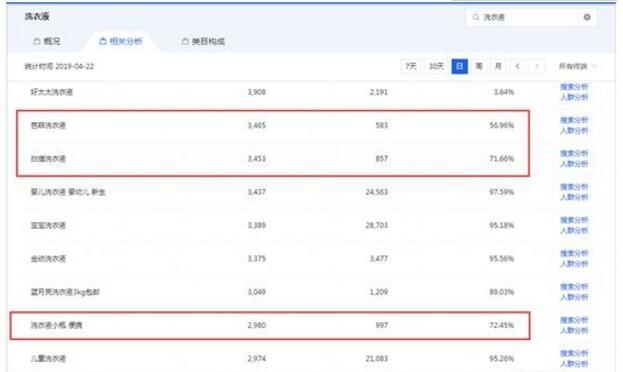Click the statistics date 2019-04-22
This screenshot has width=623, height=372.
(x=75, y=66)
